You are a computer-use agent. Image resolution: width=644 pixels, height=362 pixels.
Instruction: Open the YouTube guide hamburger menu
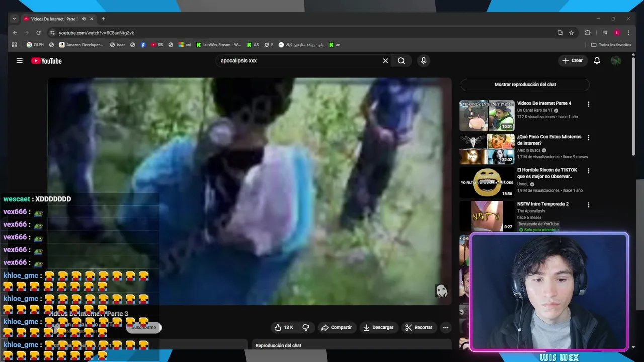(x=19, y=61)
